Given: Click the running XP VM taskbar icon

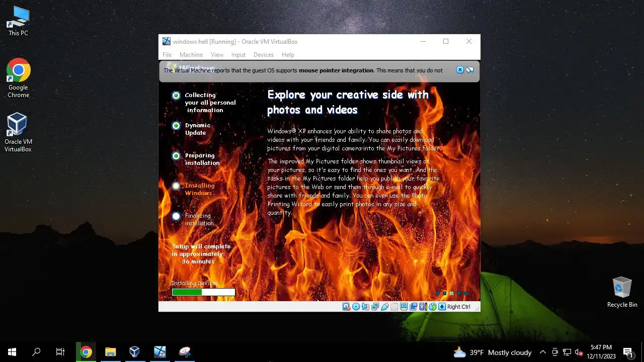Looking at the screenshot, I should click(x=159, y=352).
